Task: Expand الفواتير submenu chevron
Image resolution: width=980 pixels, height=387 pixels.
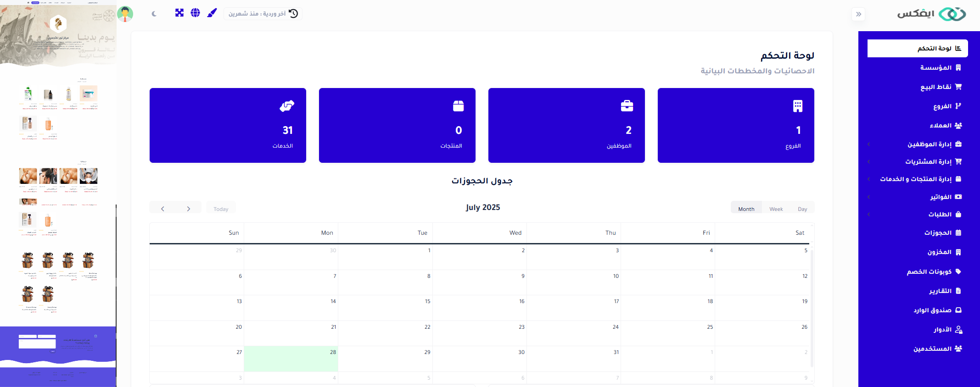Action: (869, 197)
